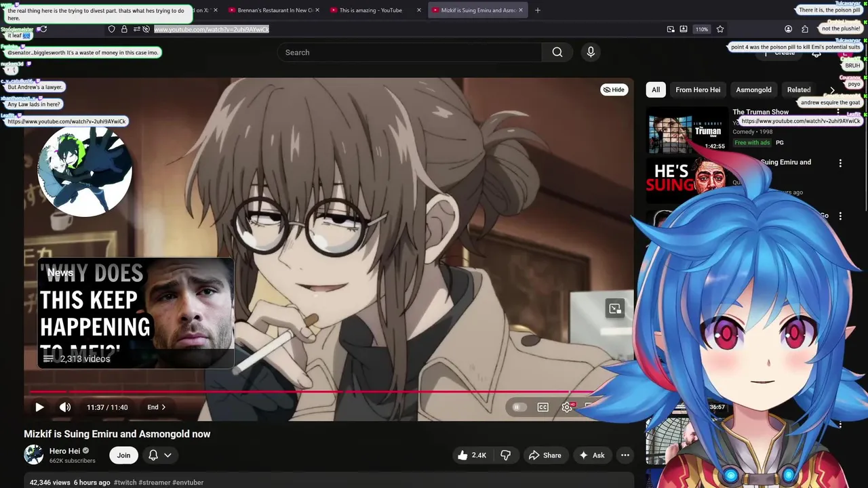868x488 pixels.
Task: Select the All filter chip
Action: click(x=656, y=89)
